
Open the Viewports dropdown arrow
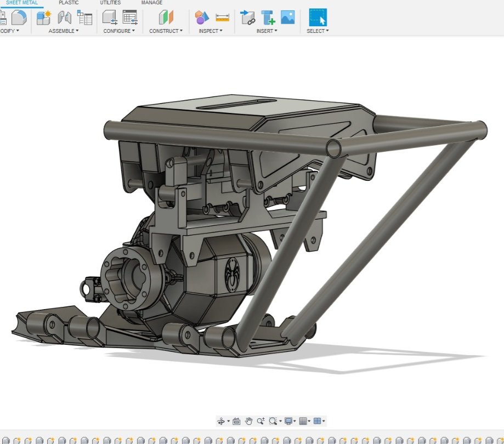pyautogui.click(x=324, y=421)
